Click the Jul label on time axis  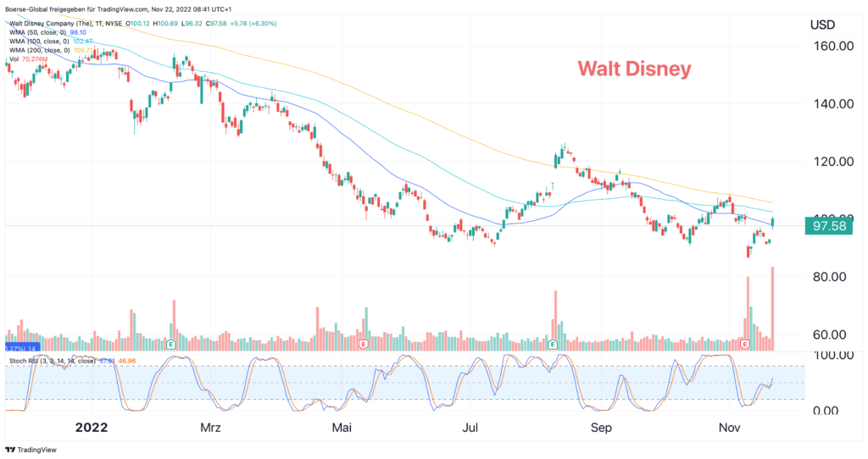click(470, 428)
